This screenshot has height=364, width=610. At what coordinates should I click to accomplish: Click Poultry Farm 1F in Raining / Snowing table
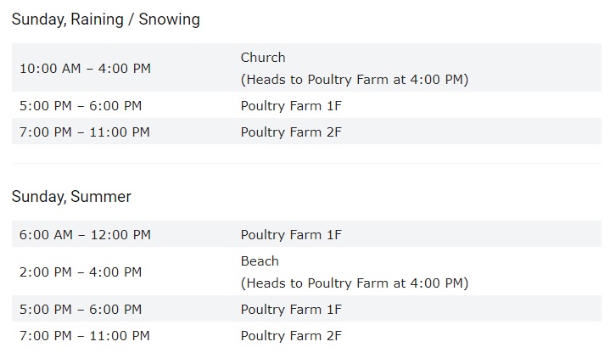point(291,106)
